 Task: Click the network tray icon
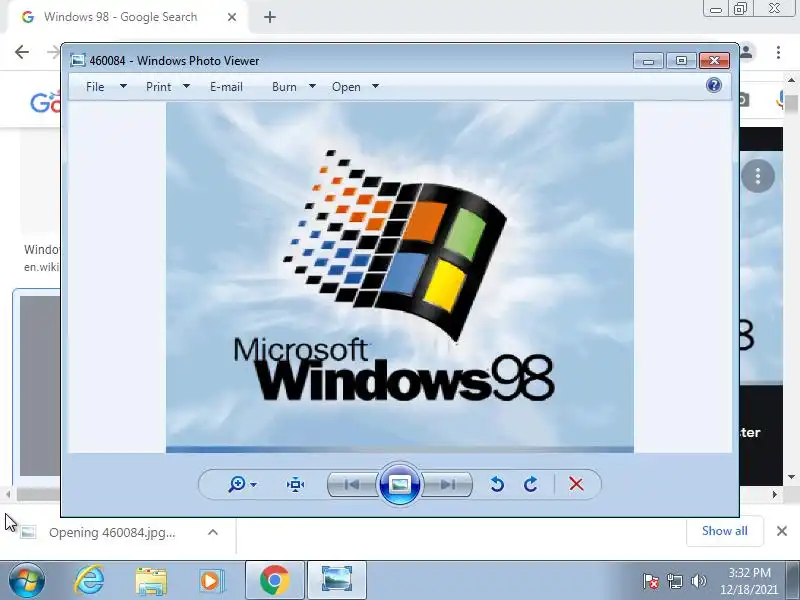(674, 581)
